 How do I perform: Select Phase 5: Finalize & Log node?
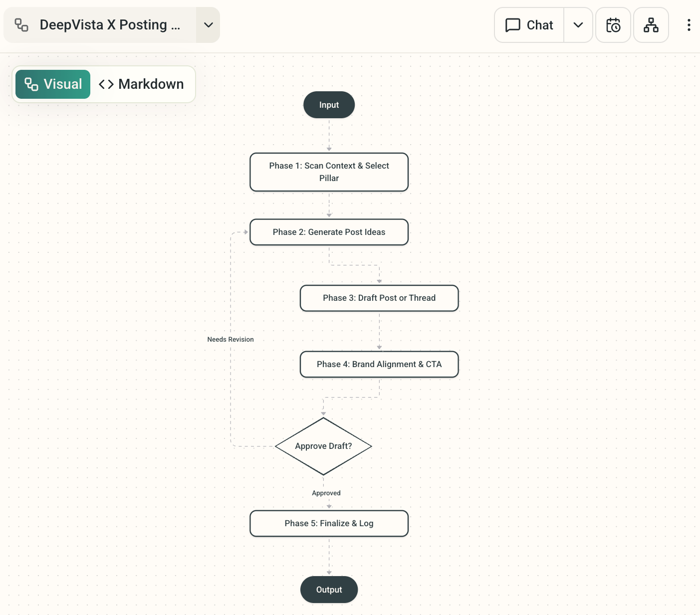click(329, 523)
